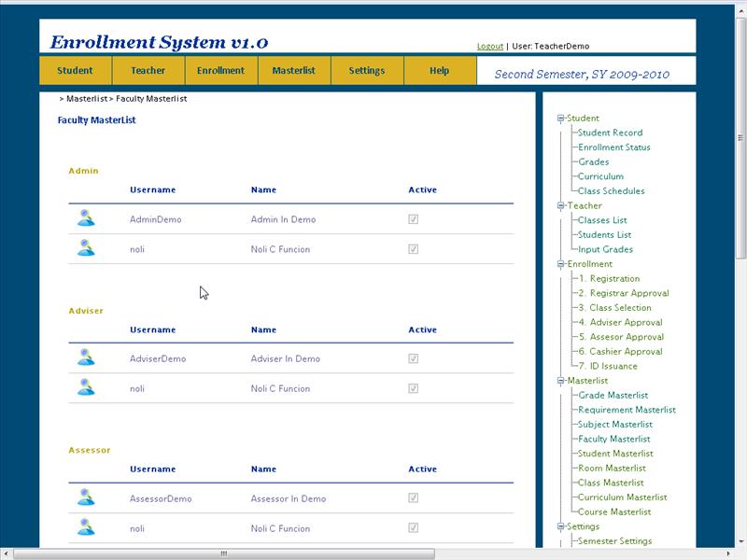This screenshot has width=747, height=560.
Task: Open Curriculum under Student in sidebar
Action: coord(600,176)
